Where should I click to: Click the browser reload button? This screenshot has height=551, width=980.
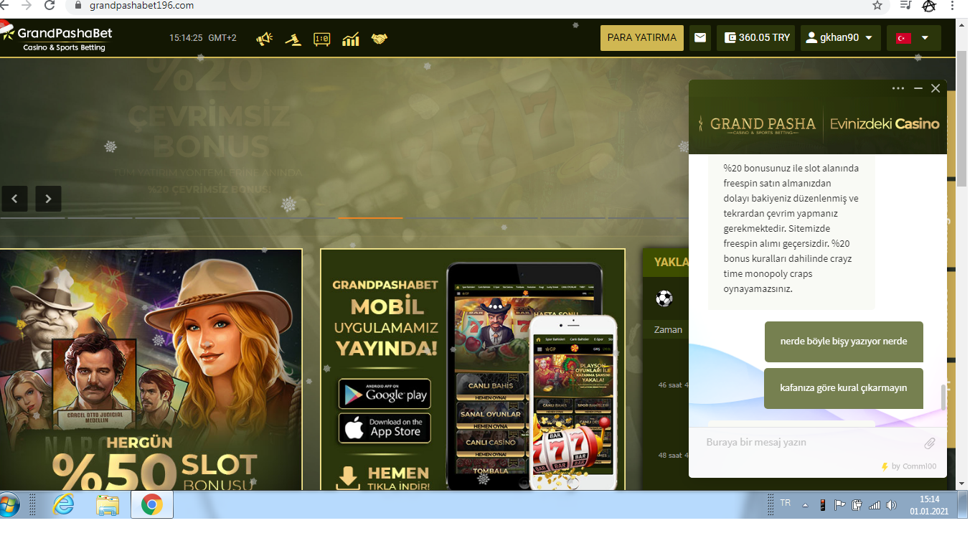50,6
